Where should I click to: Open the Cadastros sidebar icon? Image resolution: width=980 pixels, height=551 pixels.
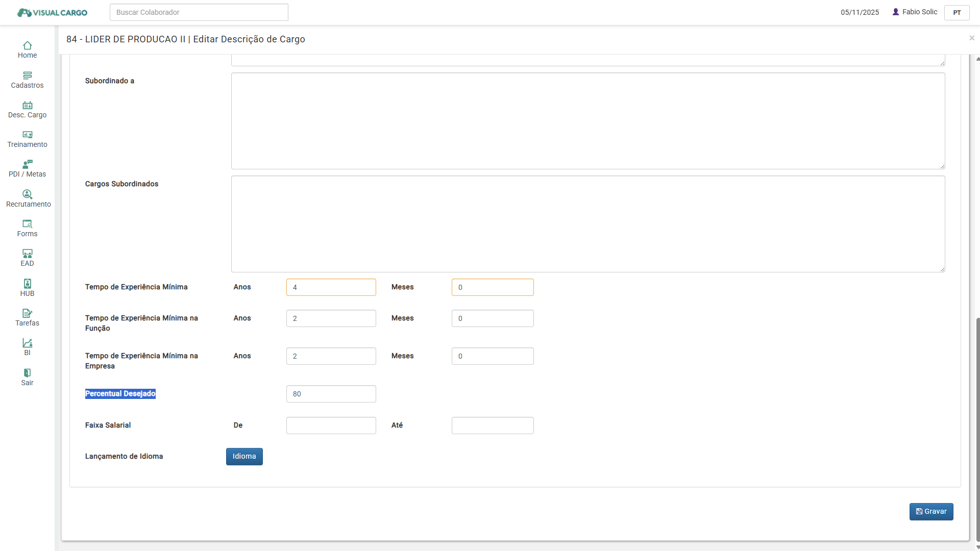tap(27, 76)
